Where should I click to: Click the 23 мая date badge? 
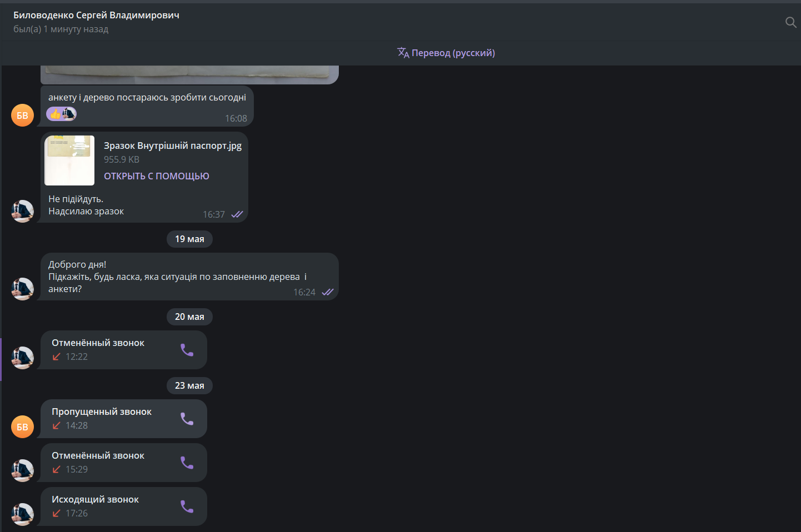pos(189,385)
